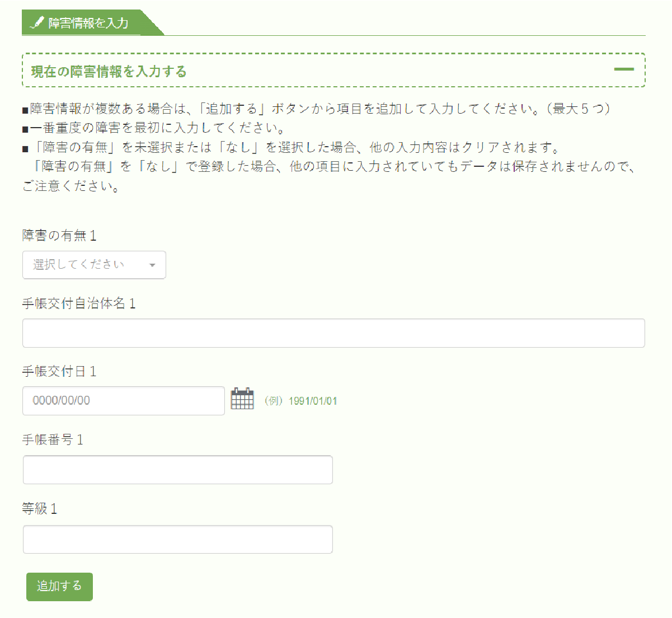The image size is (672, 618).
Task: Click the 等級1 label
Action: [x=40, y=509]
